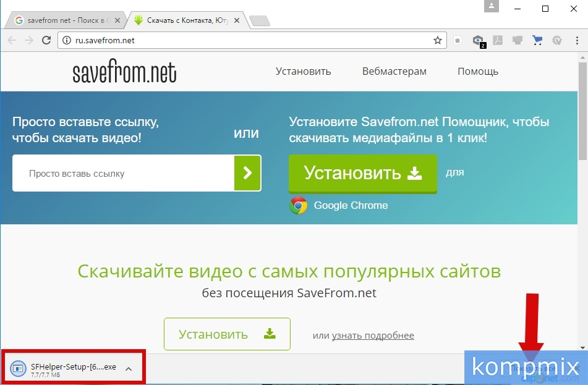This screenshot has width=588, height=385.
Task: Click the outlined Установить button below
Action: pos(226,334)
